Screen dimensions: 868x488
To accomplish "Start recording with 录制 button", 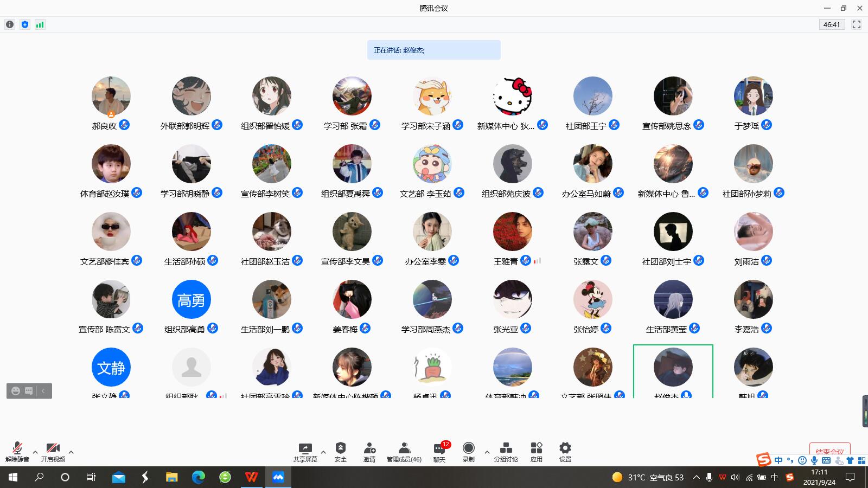I will coord(469,452).
